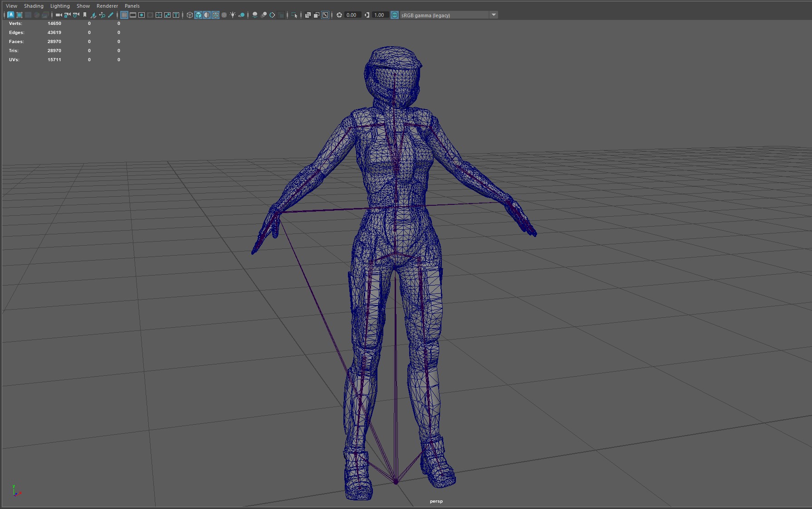Toggle the X-Ray Joints icon
Screen dimensions: 812x509
pos(325,15)
